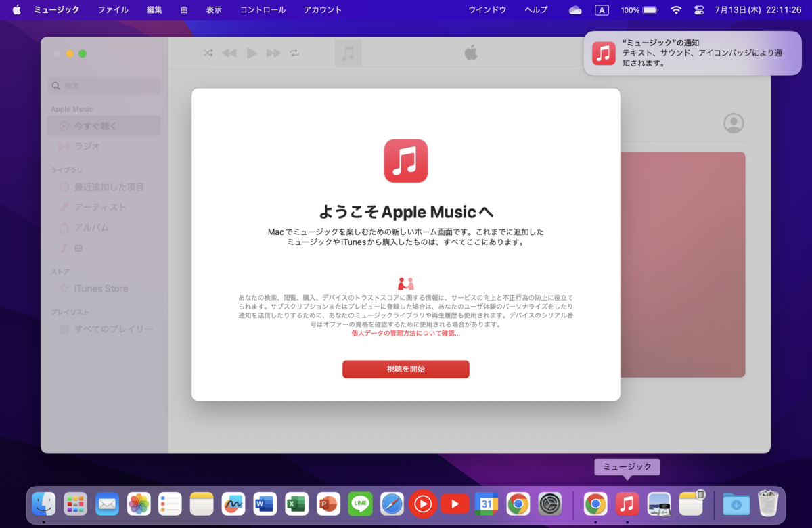Open the 個人データの管理方法について確認… link

tap(406, 334)
